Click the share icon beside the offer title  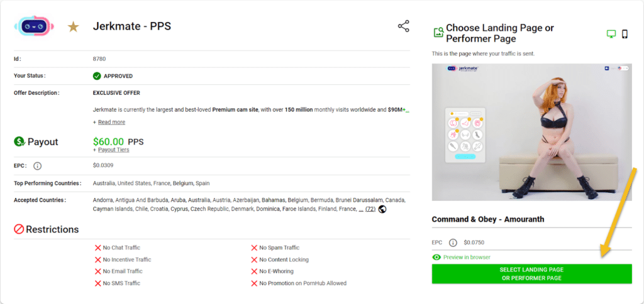tap(403, 26)
